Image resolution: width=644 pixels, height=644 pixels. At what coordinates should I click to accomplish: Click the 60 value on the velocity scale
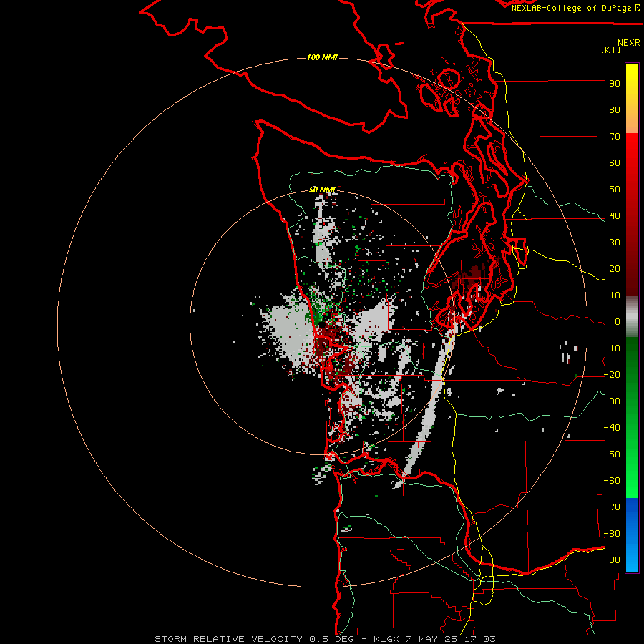point(615,163)
